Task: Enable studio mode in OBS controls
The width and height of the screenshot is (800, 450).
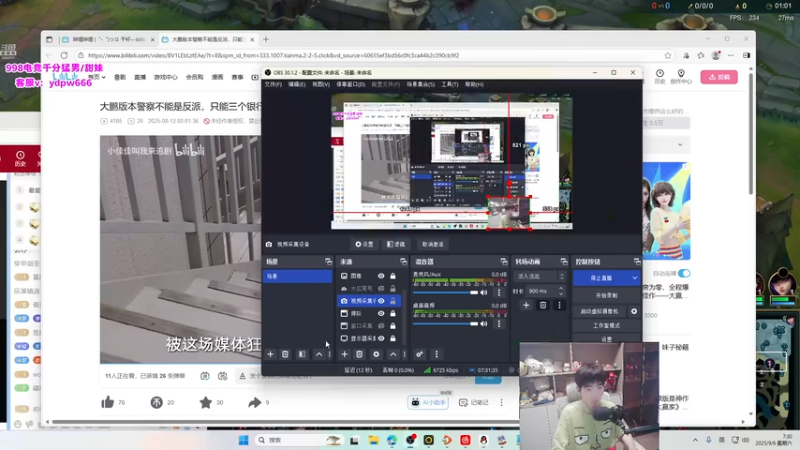Action: click(x=606, y=326)
